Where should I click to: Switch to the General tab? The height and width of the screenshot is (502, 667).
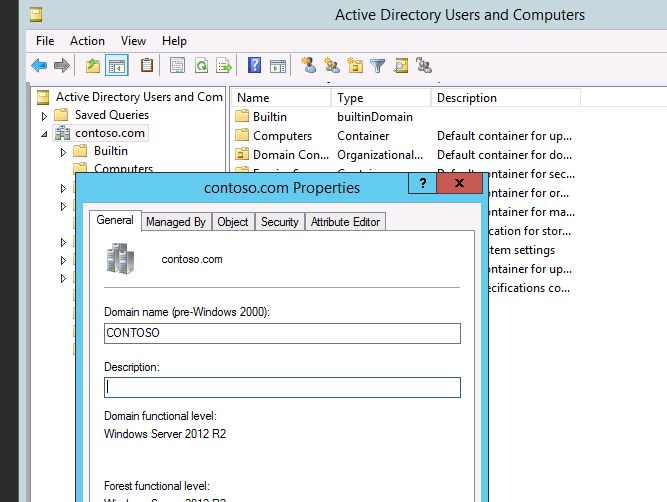[115, 220]
